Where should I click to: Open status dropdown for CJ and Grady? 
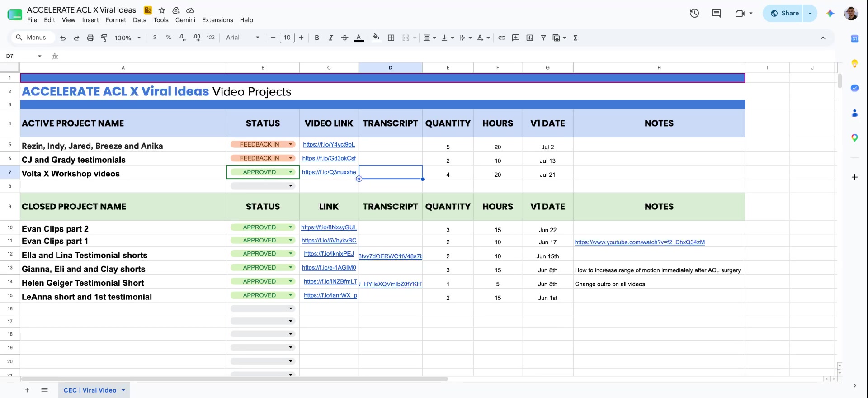291,158
